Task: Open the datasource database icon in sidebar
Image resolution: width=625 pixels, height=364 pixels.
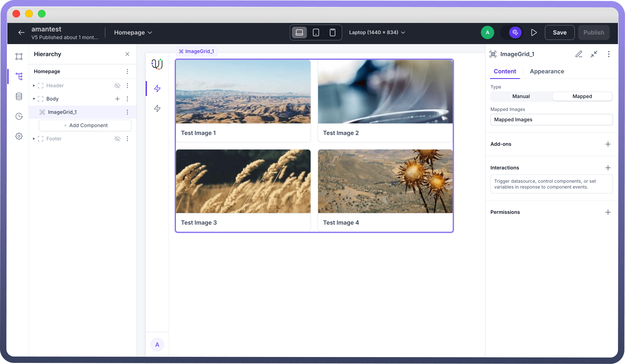Action: pos(19,96)
